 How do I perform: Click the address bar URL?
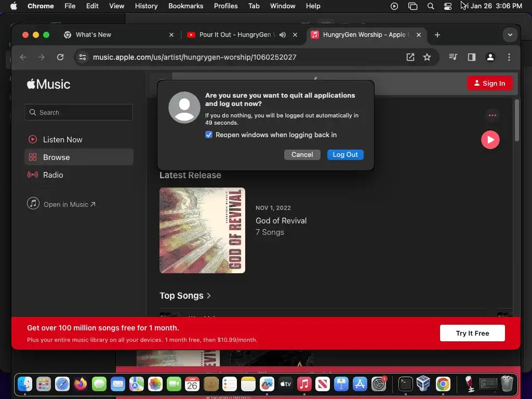(x=194, y=57)
